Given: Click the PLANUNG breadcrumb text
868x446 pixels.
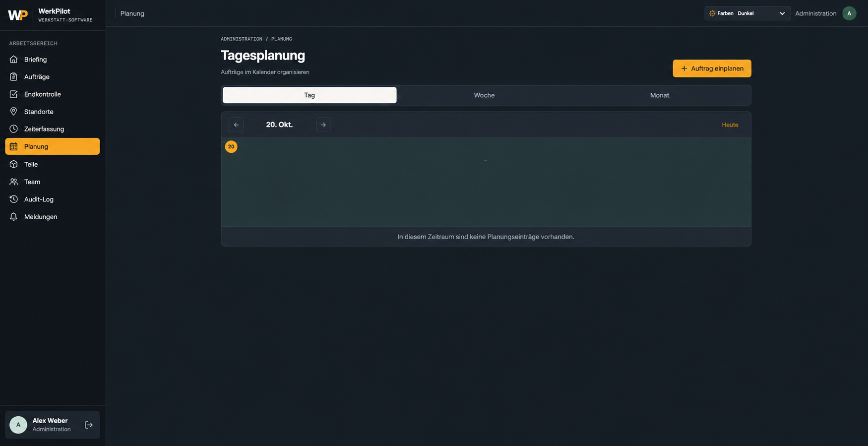Looking at the screenshot, I should [282, 39].
